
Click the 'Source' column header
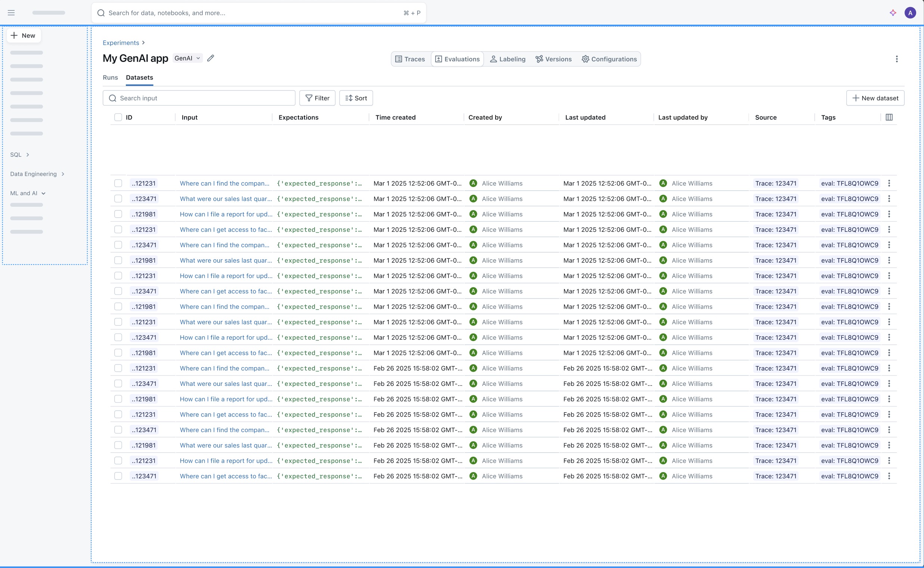(766, 117)
